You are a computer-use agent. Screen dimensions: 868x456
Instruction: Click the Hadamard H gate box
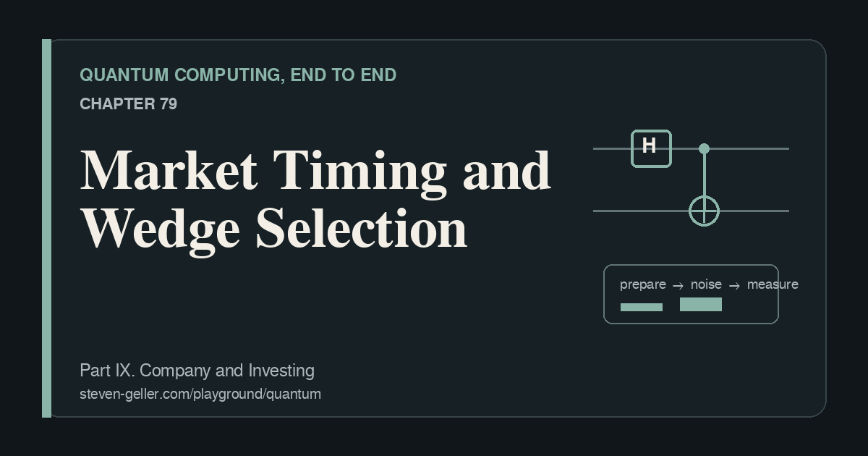651,148
